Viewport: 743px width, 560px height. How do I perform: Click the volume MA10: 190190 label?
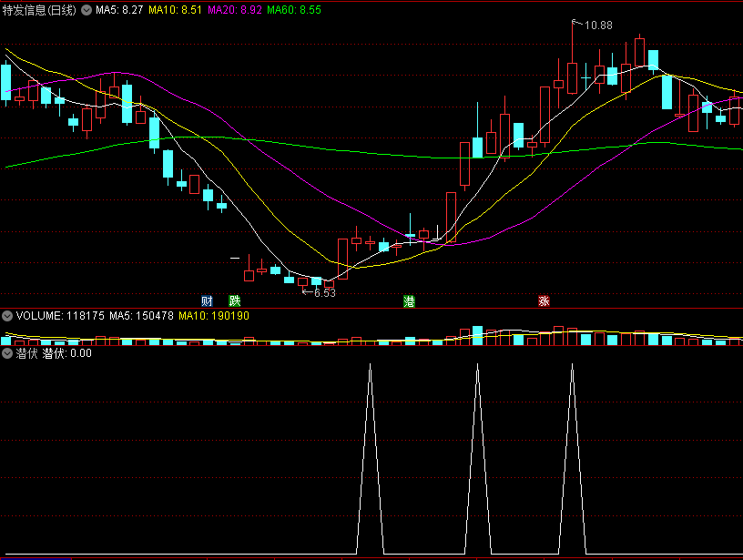click(x=214, y=316)
